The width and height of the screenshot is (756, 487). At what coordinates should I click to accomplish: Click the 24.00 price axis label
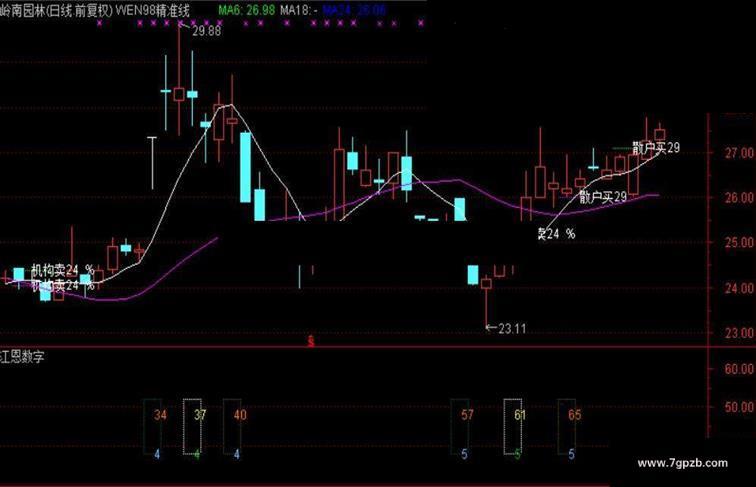740,288
